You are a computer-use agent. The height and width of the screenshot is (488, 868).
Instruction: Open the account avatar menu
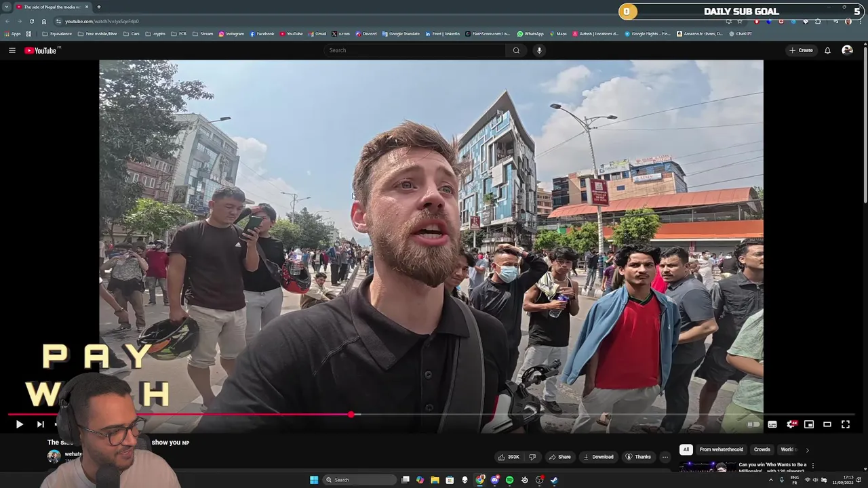point(847,50)
